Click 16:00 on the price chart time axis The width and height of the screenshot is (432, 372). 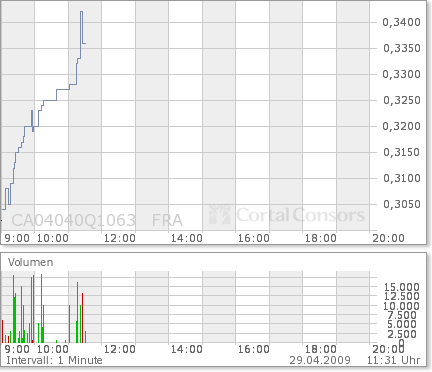coord(254,238)
